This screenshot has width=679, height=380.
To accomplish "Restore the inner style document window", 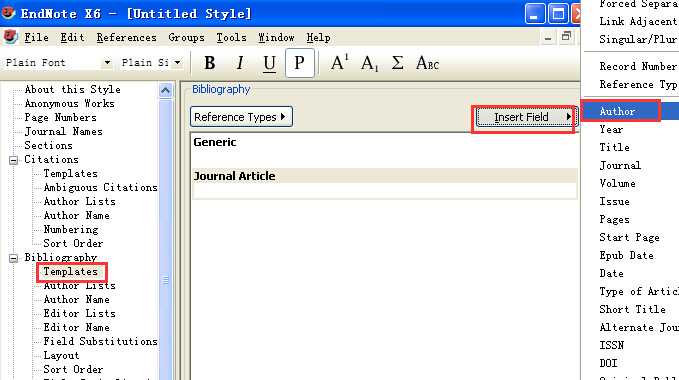I will tap(566, 37).
